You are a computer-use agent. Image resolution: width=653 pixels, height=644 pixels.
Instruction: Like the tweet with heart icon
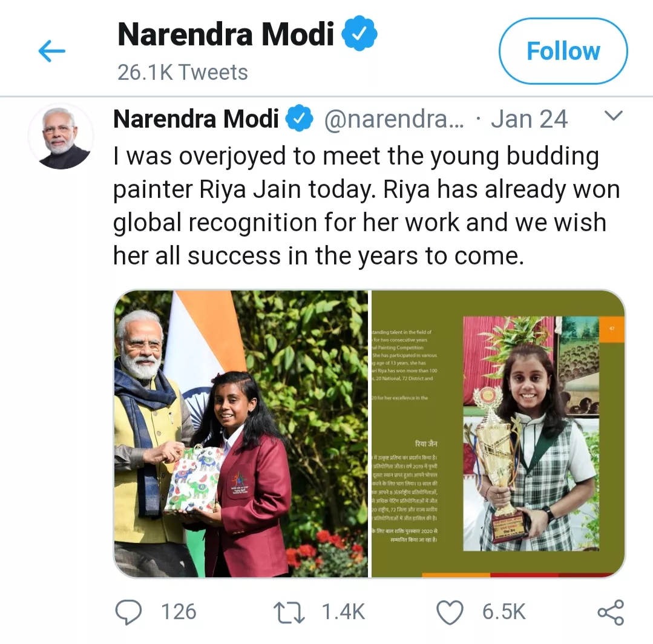450,612
